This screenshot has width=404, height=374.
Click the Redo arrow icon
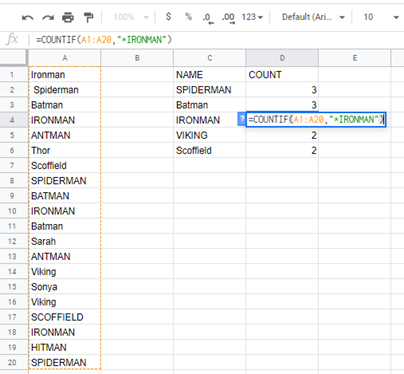(48, 17)
